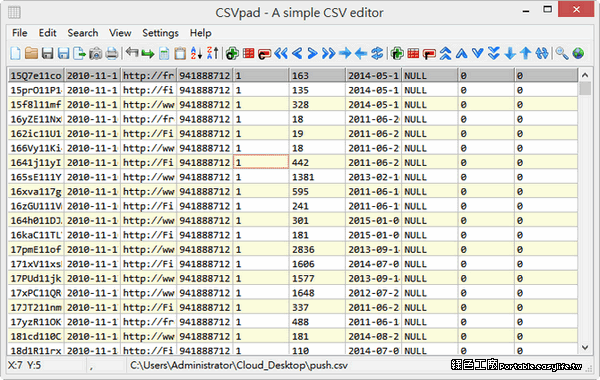Sort ascending with the A-Z icon
The image size is (600, 380).
[196, 53]
